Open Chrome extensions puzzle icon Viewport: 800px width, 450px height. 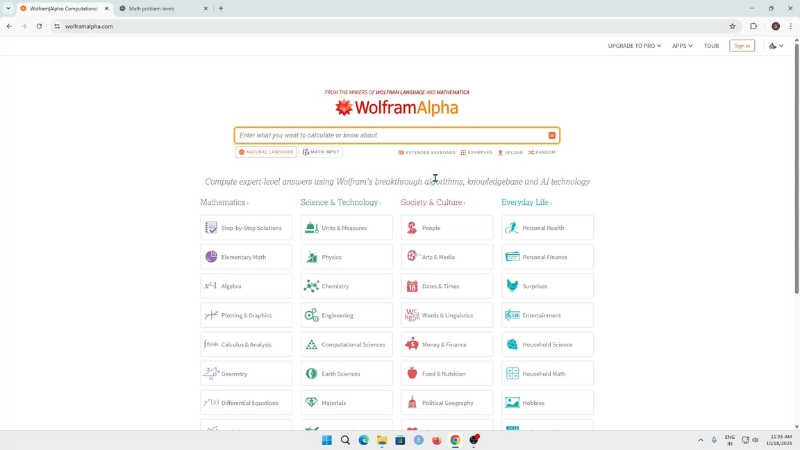754,26
